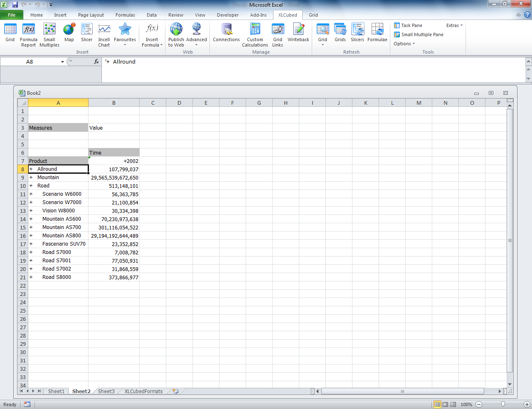Switch to Page Layout tab

tap(91, 15)
